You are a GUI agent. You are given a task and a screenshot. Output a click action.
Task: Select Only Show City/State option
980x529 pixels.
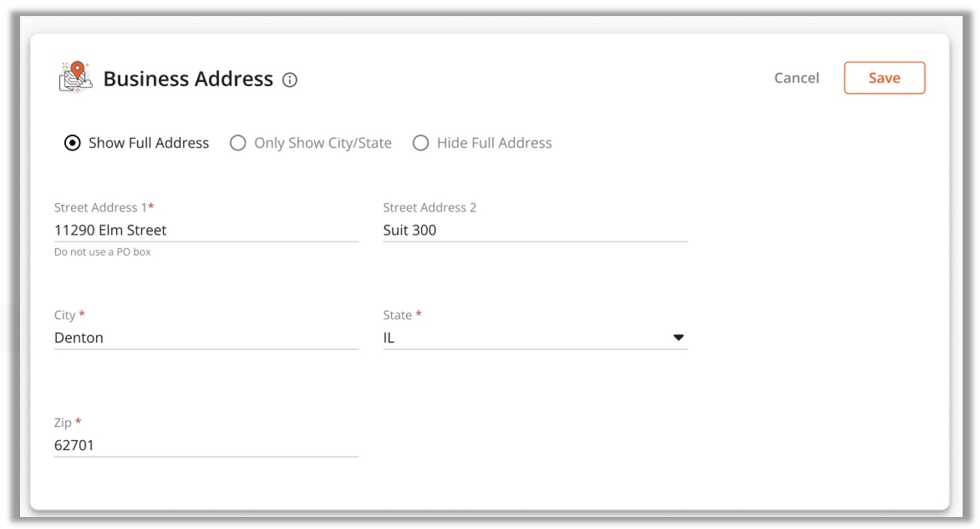pyautogui.click(x=311, y=143)
